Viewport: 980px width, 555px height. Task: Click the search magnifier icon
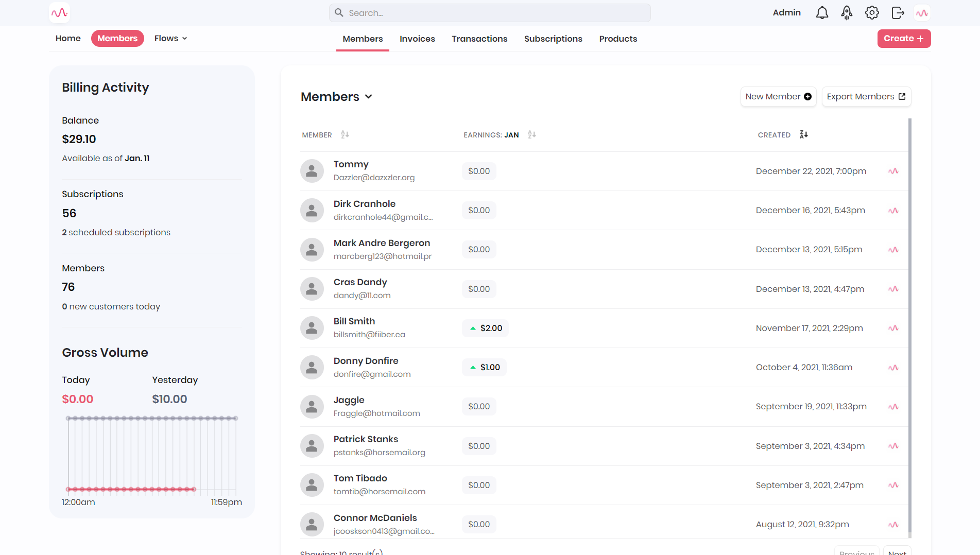[x=339, y=13]
